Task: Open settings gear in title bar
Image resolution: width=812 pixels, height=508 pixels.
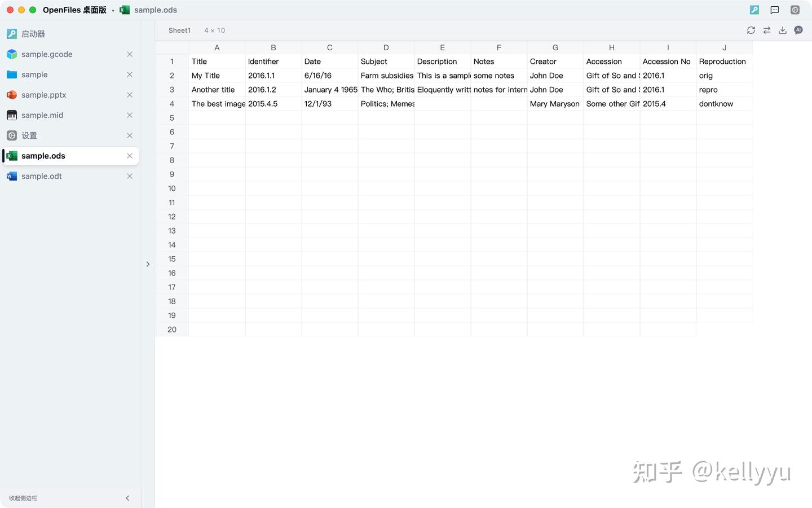Action: pos(795,10)
